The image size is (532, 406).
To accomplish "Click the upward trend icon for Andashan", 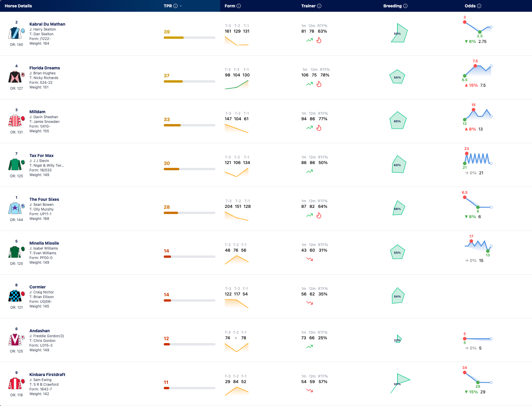I will [310, 347].
